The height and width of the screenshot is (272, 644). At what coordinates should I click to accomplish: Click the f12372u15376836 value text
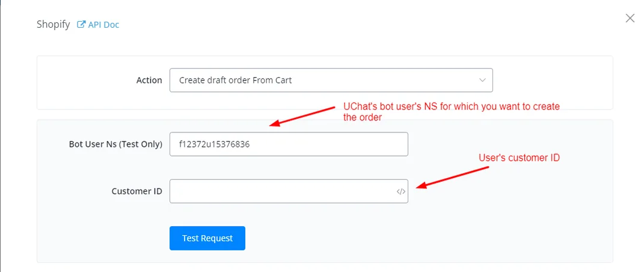click(215, 144)
